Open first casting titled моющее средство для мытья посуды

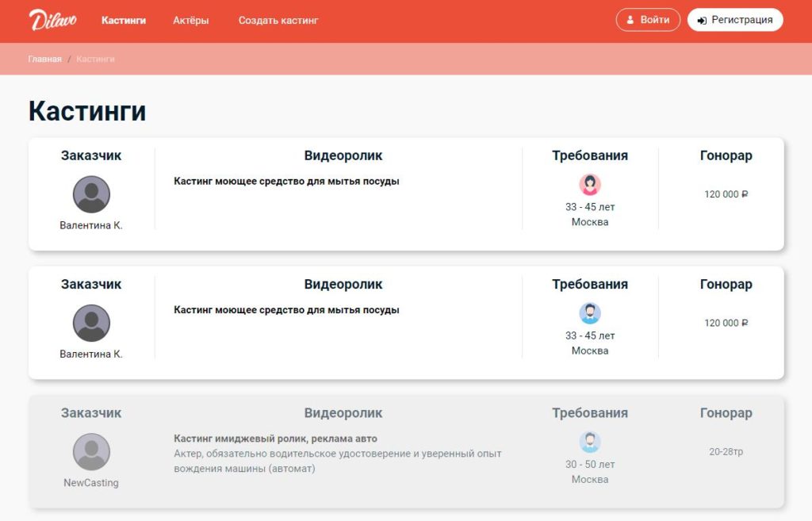point(286,182)
